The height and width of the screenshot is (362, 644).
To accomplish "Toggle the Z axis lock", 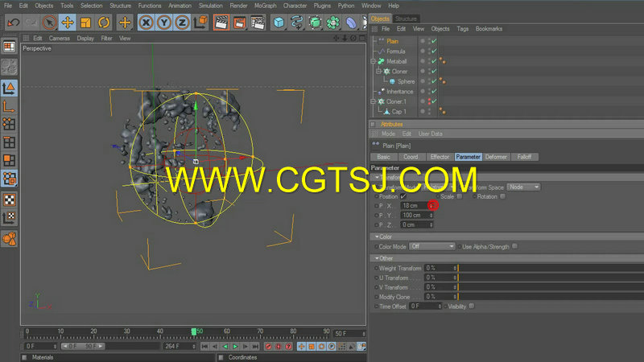I will click(x=182, y=23).
